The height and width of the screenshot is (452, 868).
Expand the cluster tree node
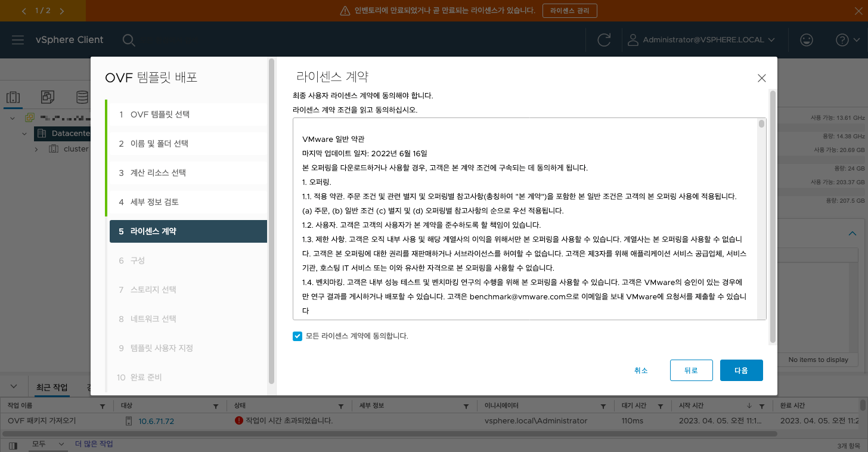[36, 149]
